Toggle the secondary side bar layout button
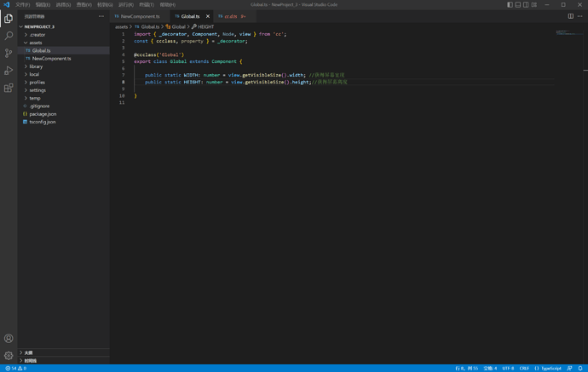 526,4
